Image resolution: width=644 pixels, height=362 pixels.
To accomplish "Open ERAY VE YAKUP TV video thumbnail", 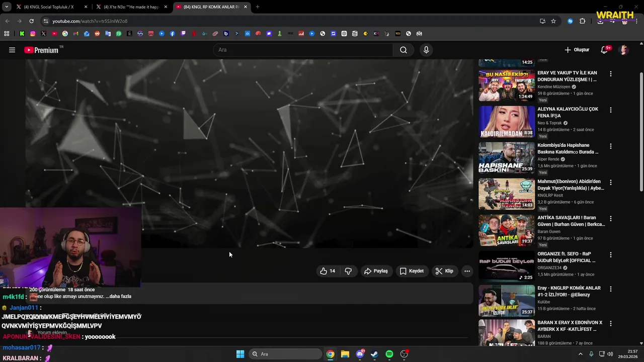I will click(507, 85).
